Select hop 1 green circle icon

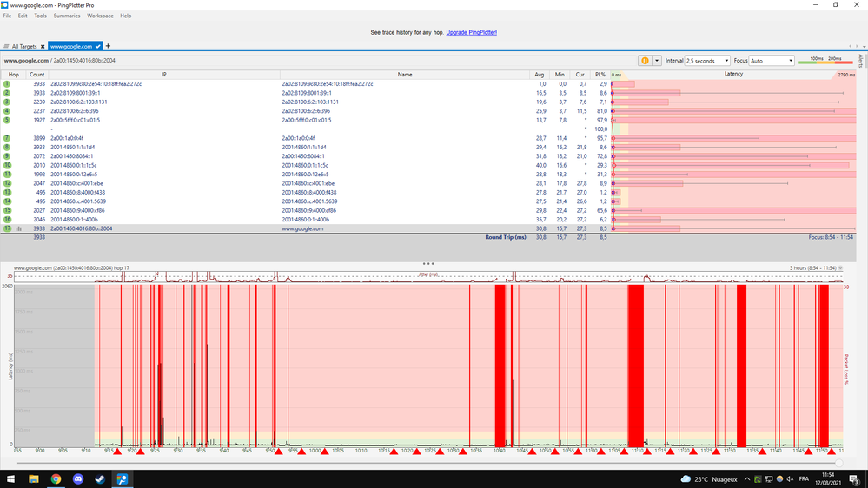click(x=7, y=84)
